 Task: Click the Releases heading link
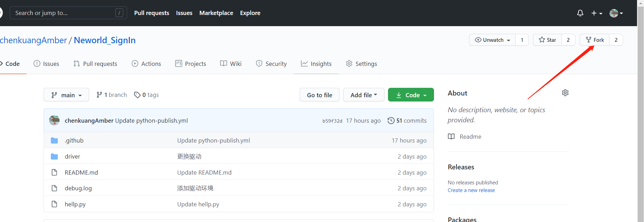coord(461,167)
